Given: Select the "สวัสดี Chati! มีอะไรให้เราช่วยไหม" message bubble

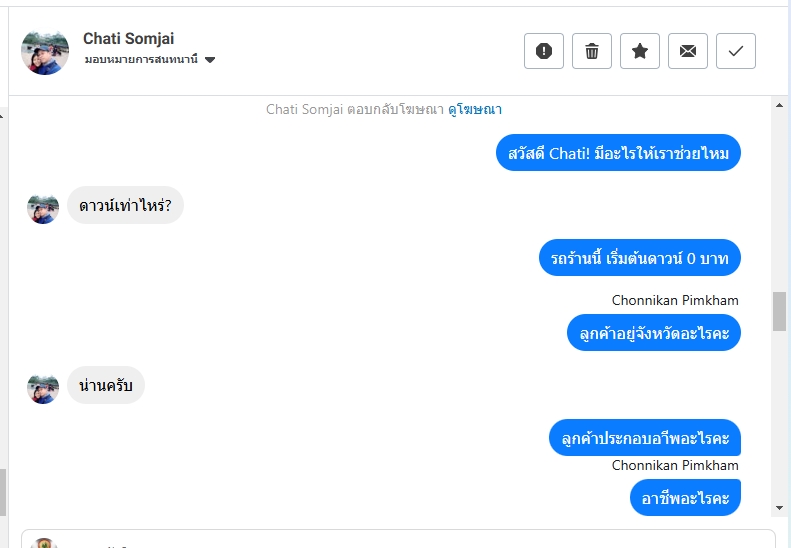Looking at the screenshot, I should [618, 153].
